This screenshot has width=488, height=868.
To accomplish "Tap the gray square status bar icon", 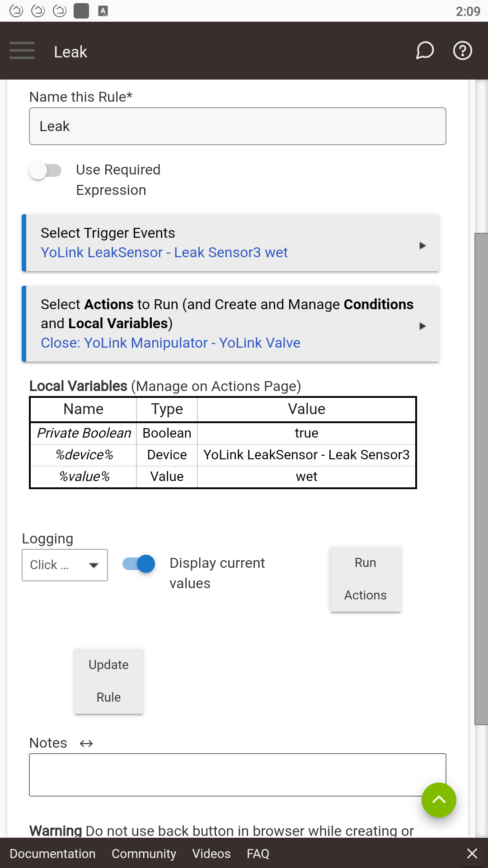I will pyautogui.click(x=81, y=11).
